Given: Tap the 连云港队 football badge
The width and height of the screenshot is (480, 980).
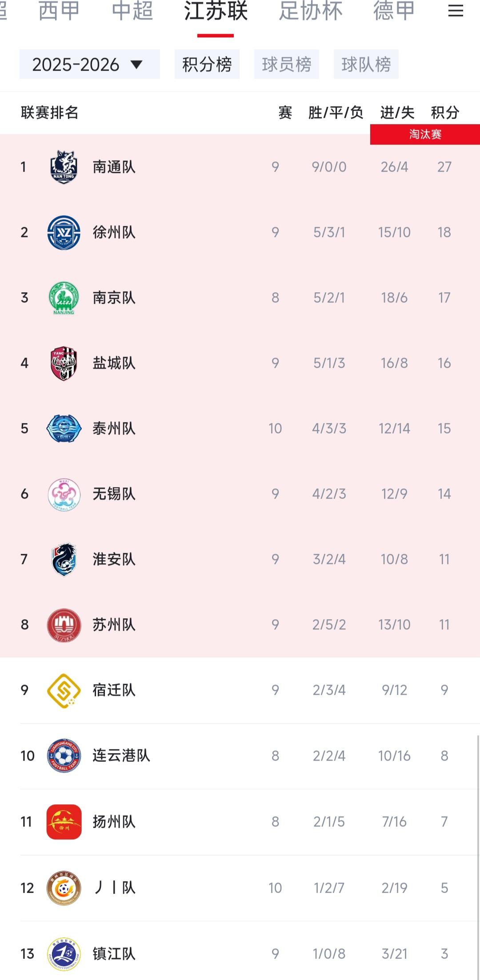Looking at the screenshot, I should [x=64, y=755].
